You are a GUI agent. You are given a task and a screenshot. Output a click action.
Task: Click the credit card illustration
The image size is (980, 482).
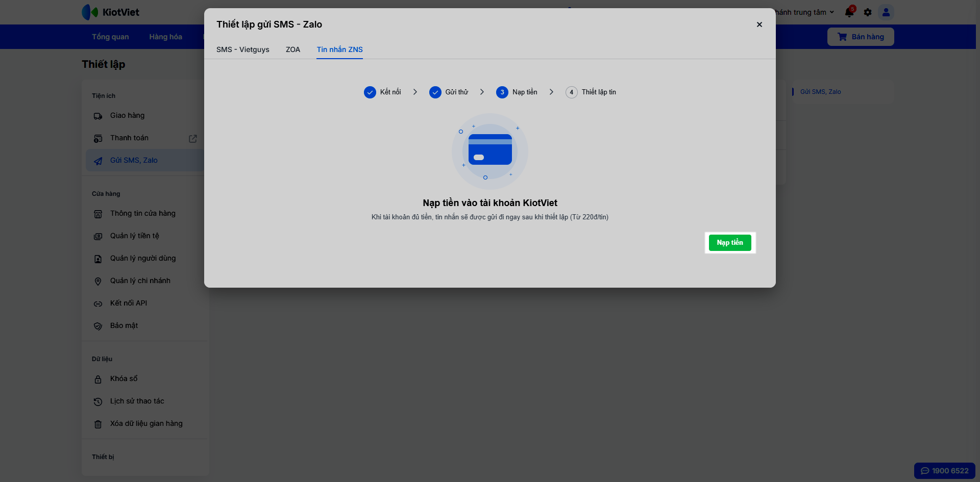(x=490, y=149)
